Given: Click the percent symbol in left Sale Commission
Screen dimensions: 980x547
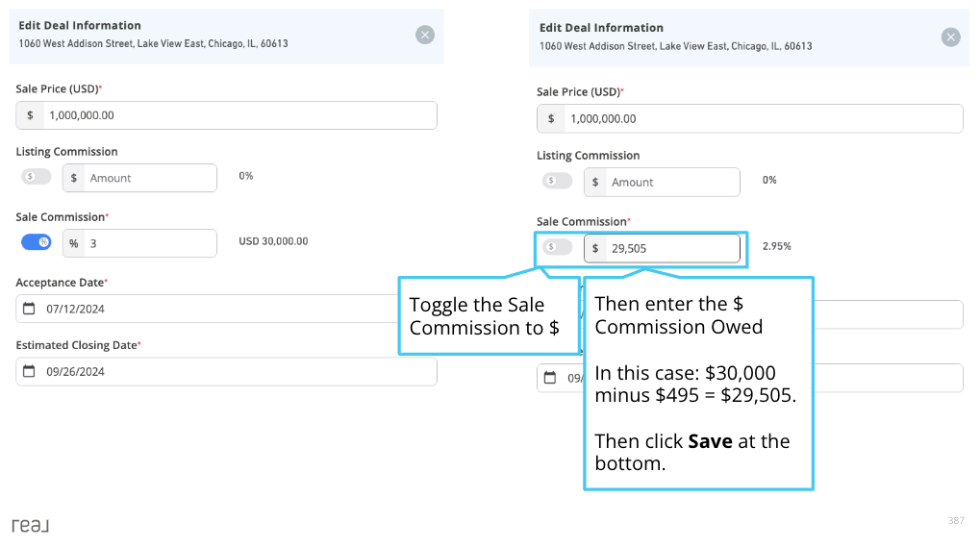Looking at the screenshot, I should (74, 243).
